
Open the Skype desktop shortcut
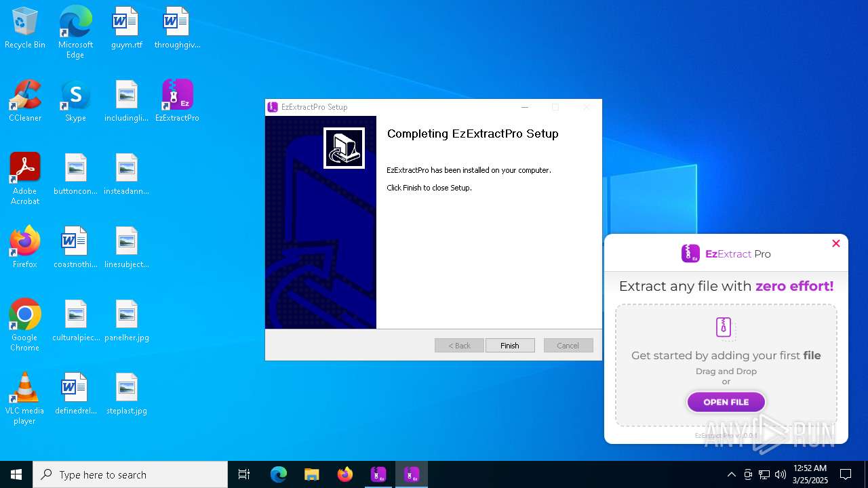coord(75,102)
